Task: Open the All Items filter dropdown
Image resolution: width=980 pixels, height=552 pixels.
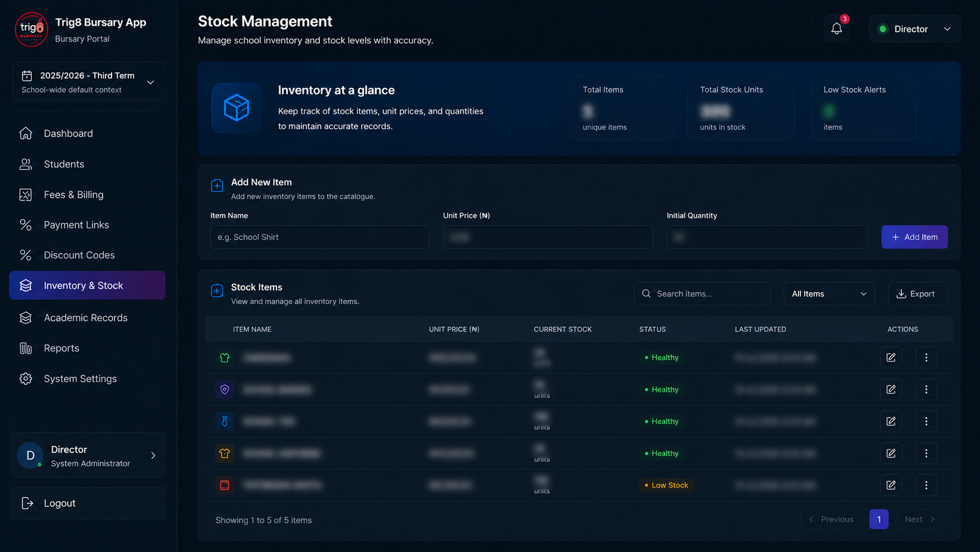Action: (x=829, y=293)
